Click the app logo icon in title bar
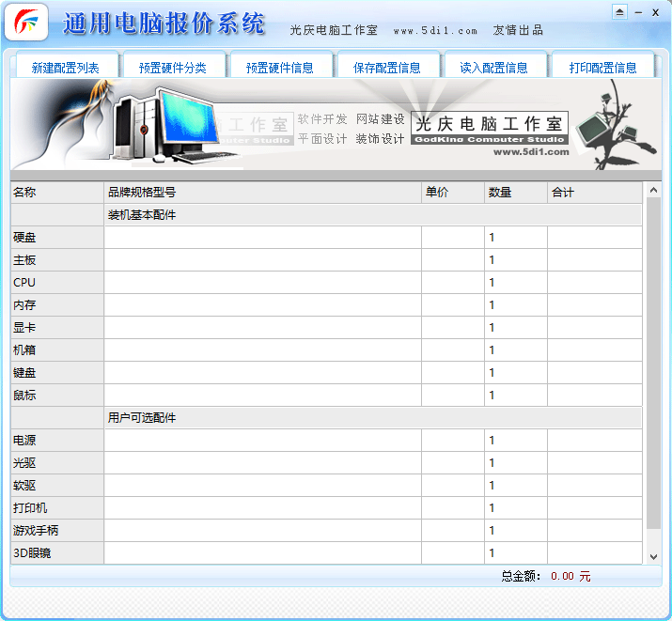Viewport: 672px width, 621px height. pos(26,23)
